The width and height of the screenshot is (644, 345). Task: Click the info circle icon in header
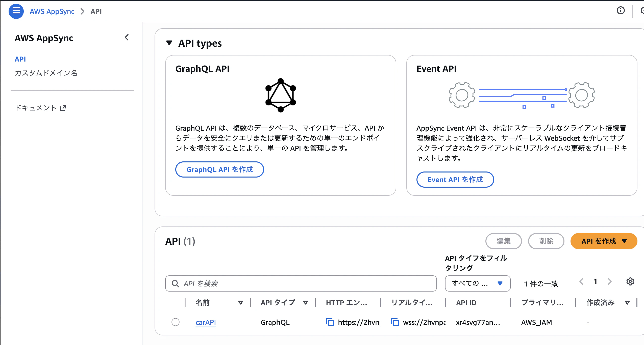[x=621, y=11]
